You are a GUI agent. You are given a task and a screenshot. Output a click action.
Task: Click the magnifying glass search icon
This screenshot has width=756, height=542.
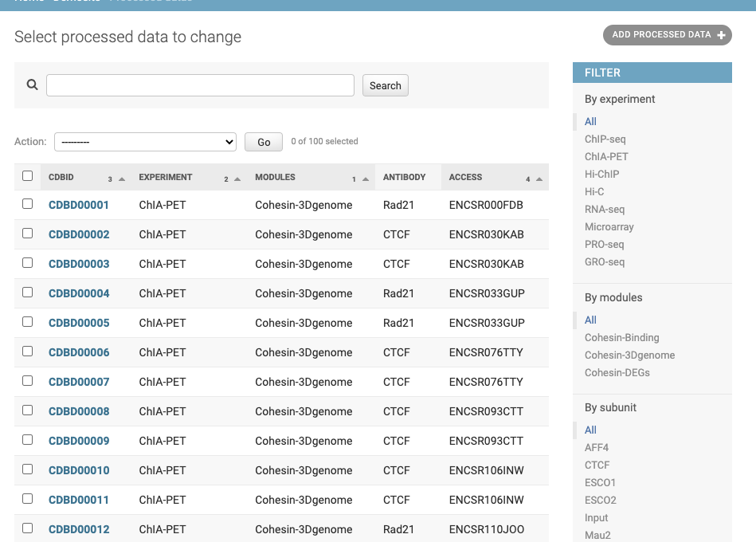coord(32,84)
